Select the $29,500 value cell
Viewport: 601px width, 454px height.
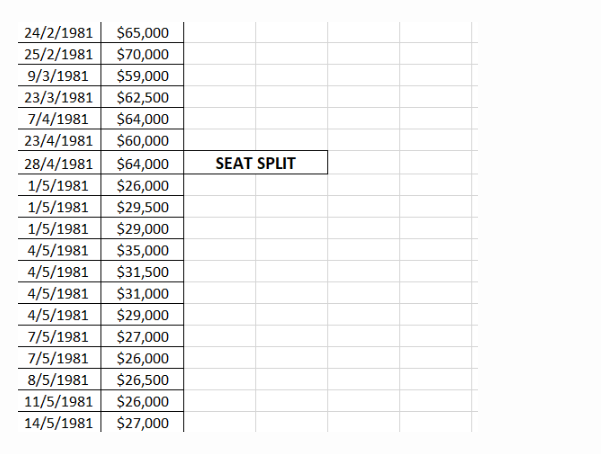pos(143,207)
